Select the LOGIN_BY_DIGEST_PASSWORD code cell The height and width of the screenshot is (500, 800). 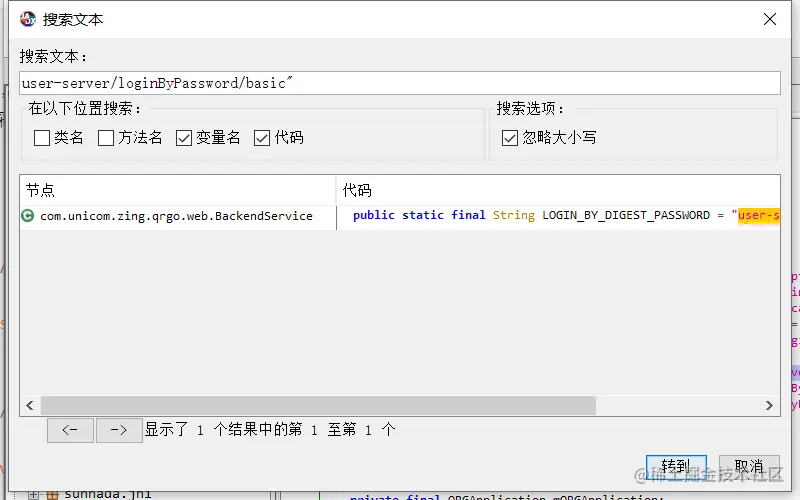559,216
